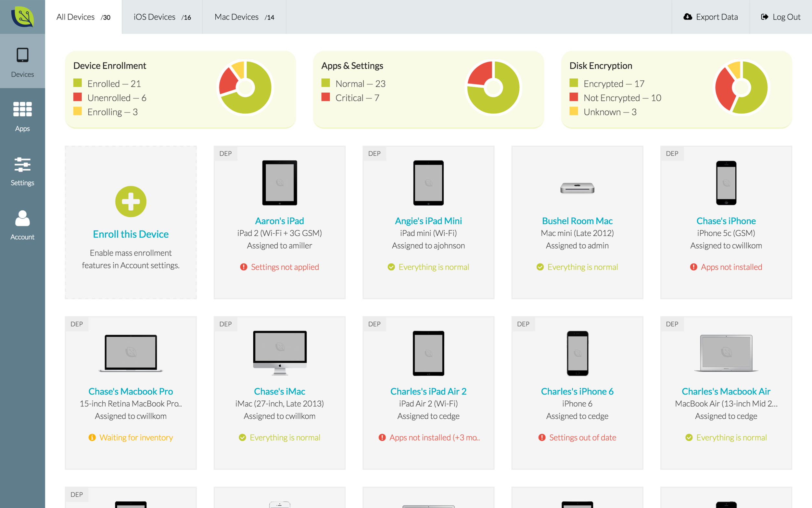The width and height of the screenshot is (812, 508).
Task: Click the yellow Enrolling legend swatch
Action: point(78,111)
